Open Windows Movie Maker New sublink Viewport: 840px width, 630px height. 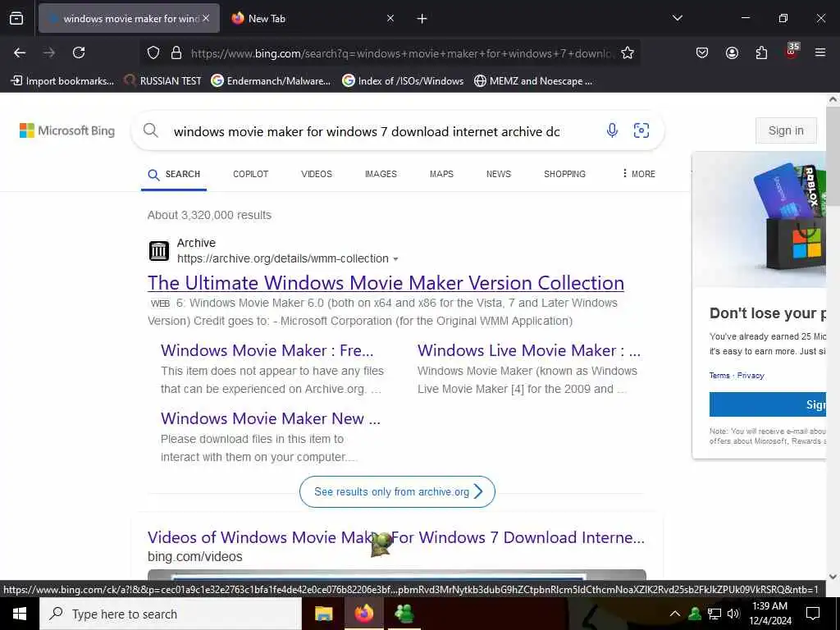(271, 418)
